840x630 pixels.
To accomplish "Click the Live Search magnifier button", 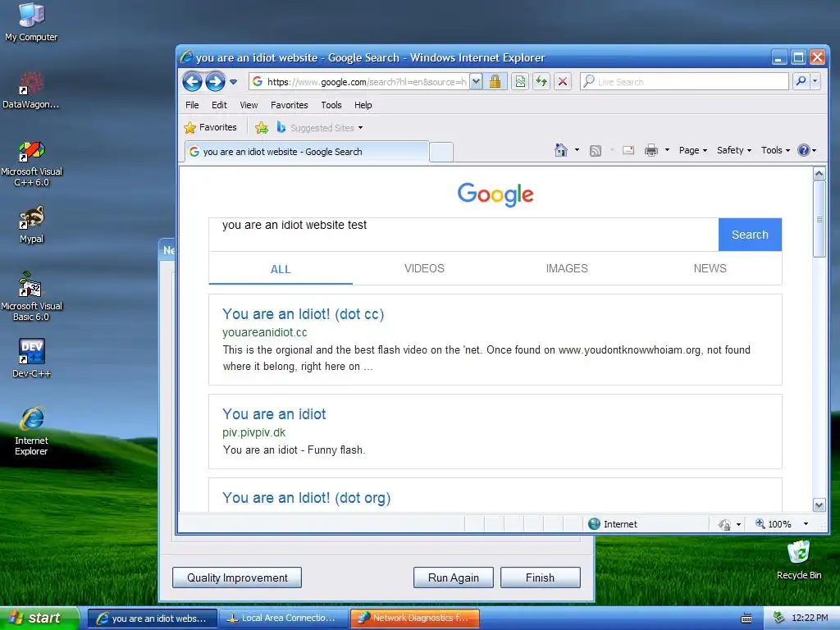I will pos(801,81).
